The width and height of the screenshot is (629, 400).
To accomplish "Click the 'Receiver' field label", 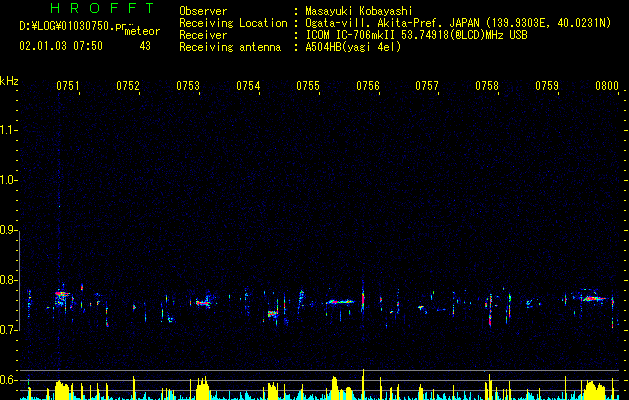I will (x=203, y=35).
